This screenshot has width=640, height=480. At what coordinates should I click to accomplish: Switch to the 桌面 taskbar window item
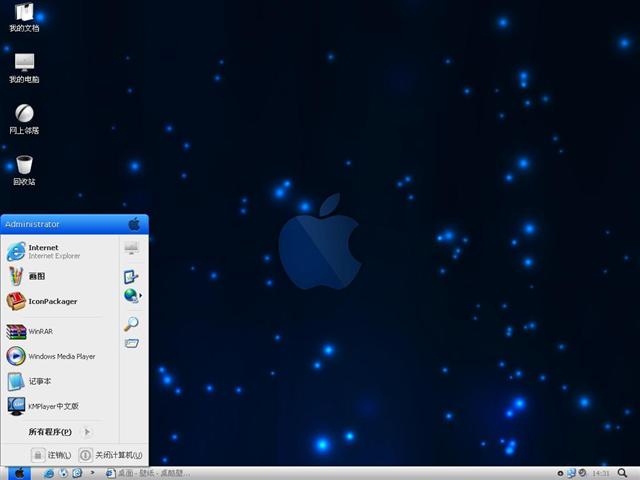(x=150, y=472)
